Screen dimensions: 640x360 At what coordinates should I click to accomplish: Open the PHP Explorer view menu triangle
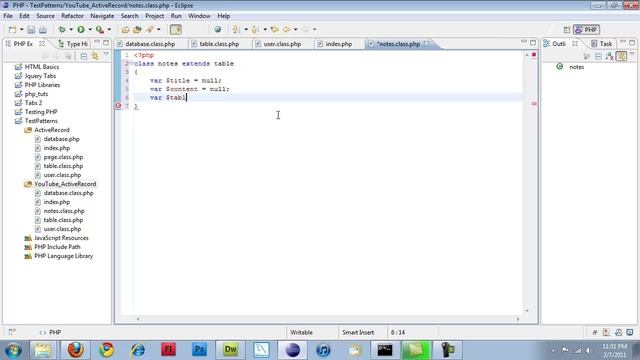pyautogui.click(x=106, y=54)
